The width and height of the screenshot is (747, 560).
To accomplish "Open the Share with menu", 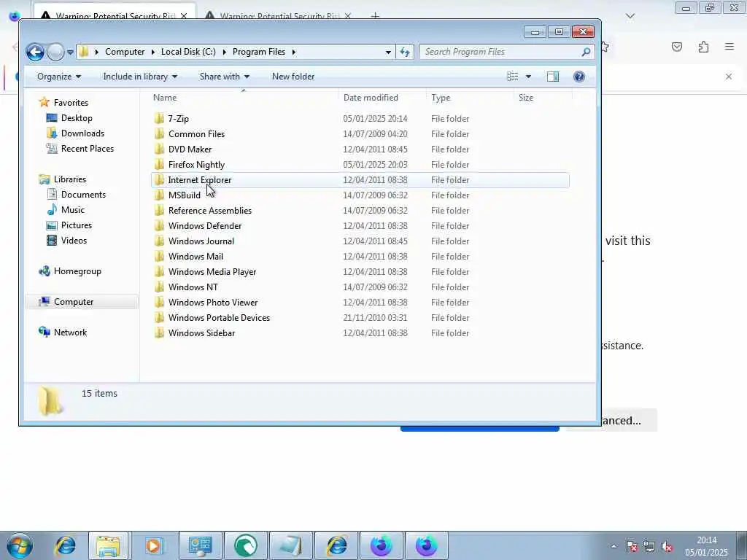I will point(225,77).
